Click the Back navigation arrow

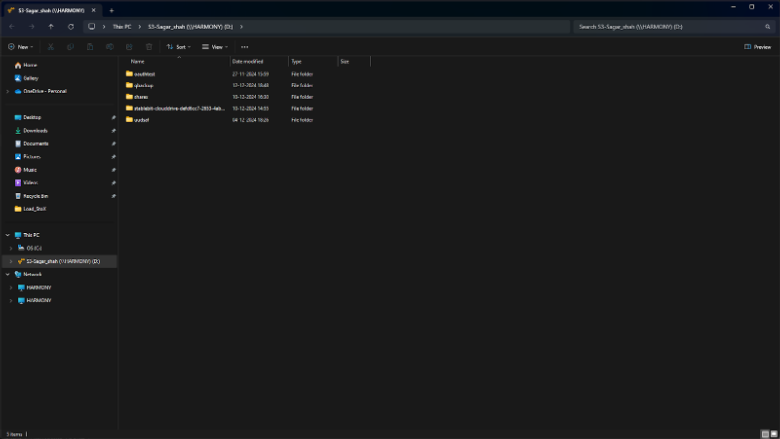(12, 27)
